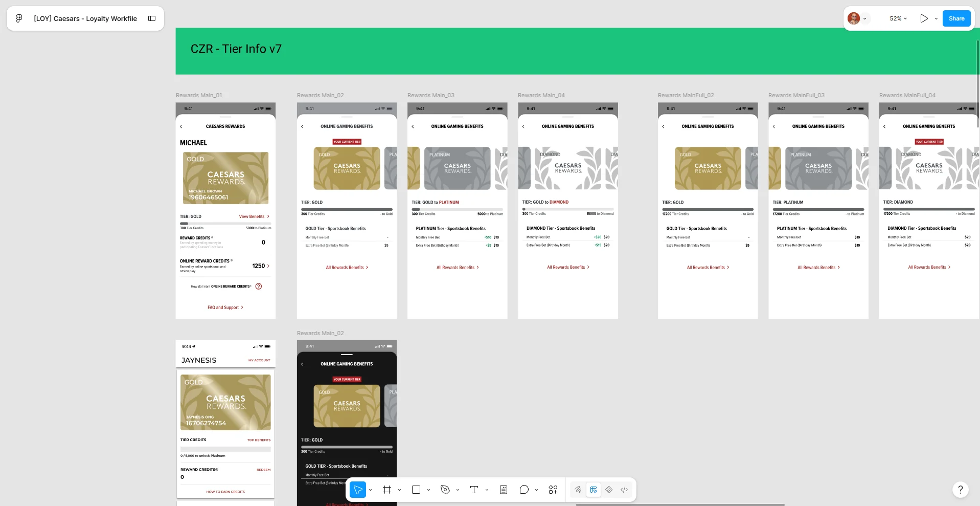The width and height of the screenshot is (980, 506).
Task: Expand the Text tool options arrow
Action: click(487, 490)
